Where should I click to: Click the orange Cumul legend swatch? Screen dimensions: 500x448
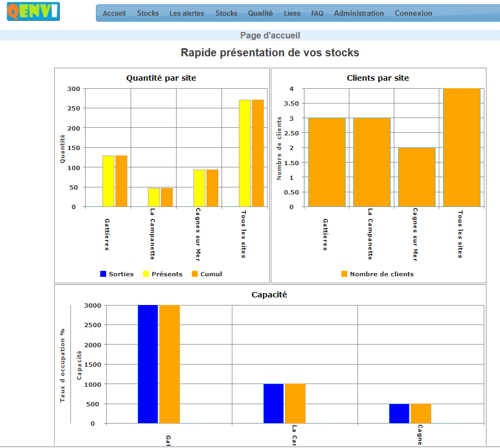[195, 274]
